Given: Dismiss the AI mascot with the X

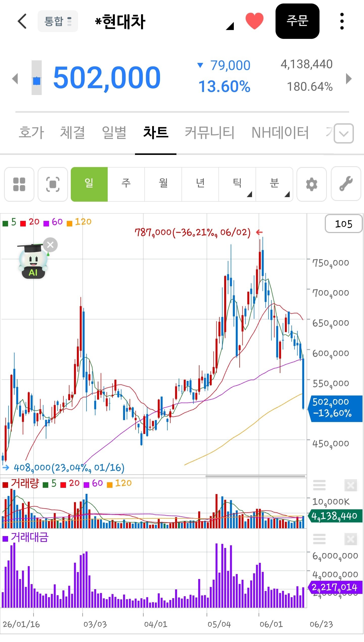Looking at the screenshot, I should pyautogui.click(x=50, y=245).
